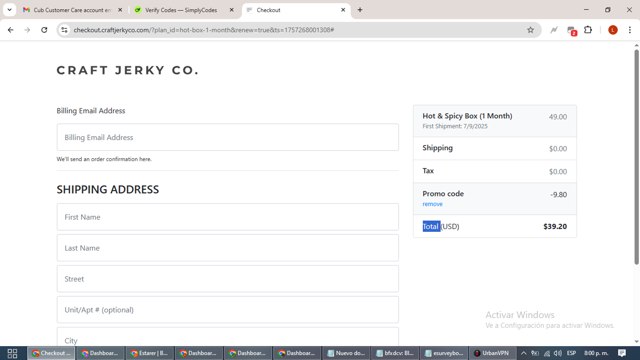Switch to the Cub Customer Care Gmail tab

72,10
